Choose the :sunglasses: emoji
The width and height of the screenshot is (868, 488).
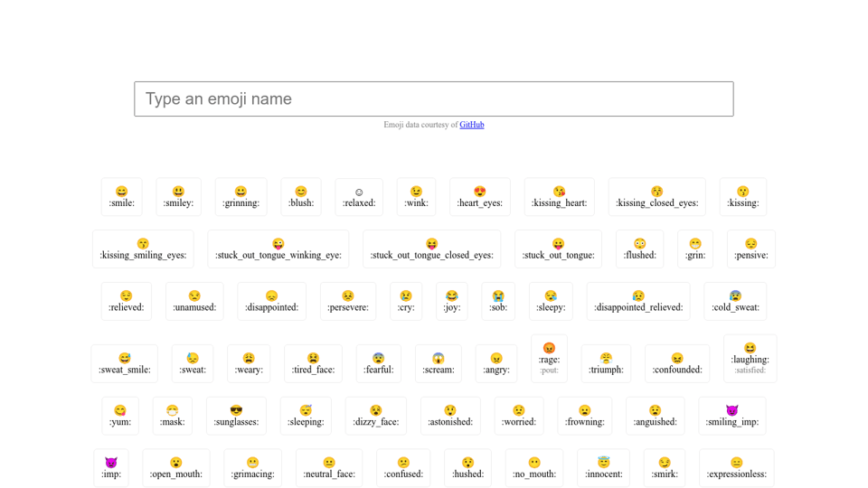pyautogui.click(x=236, y=416)
